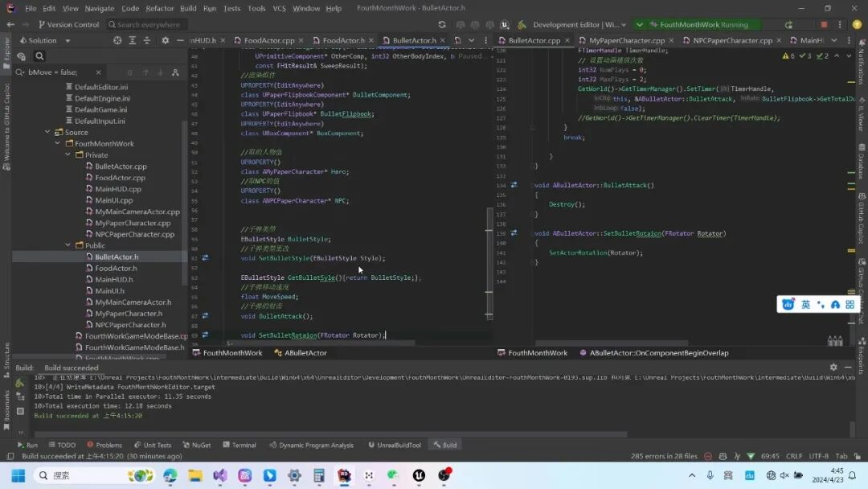Open the Build tool window settings gear
The height and width of the screenshot is (489, 868).
833,368
